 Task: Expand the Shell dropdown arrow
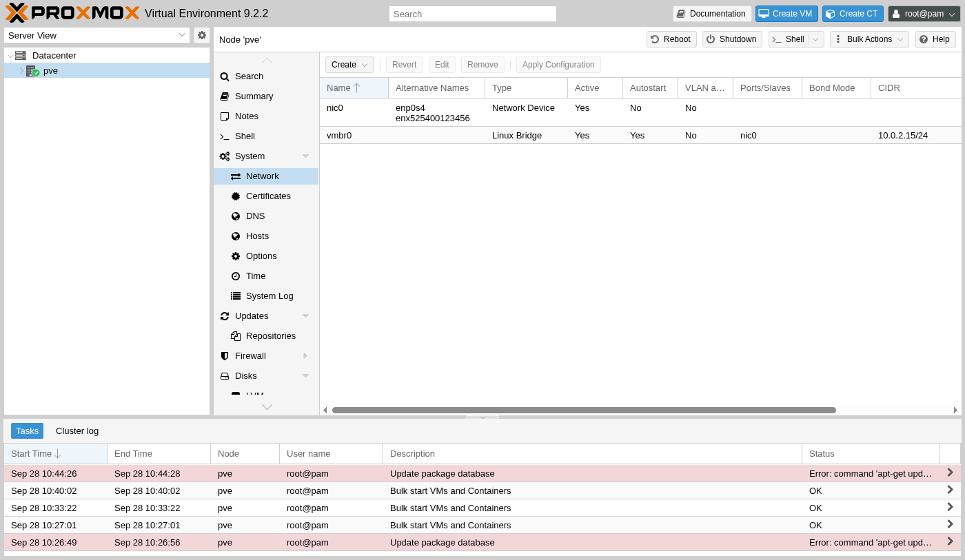click(815, 39)
